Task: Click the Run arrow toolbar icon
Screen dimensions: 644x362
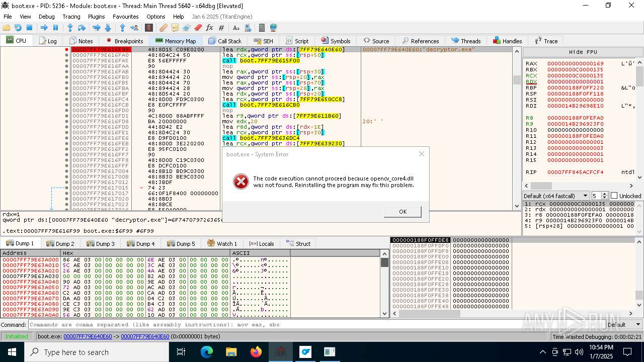Action: 44,28
